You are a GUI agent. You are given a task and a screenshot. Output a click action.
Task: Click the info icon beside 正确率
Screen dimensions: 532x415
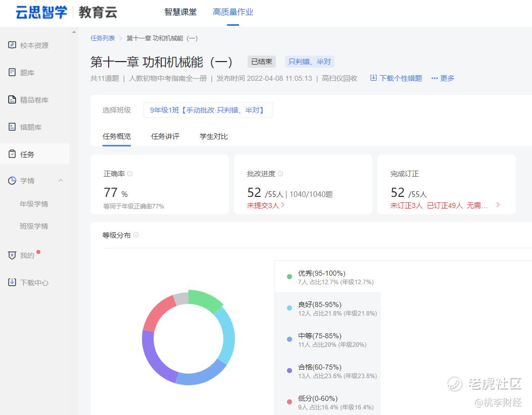point(130,174)
